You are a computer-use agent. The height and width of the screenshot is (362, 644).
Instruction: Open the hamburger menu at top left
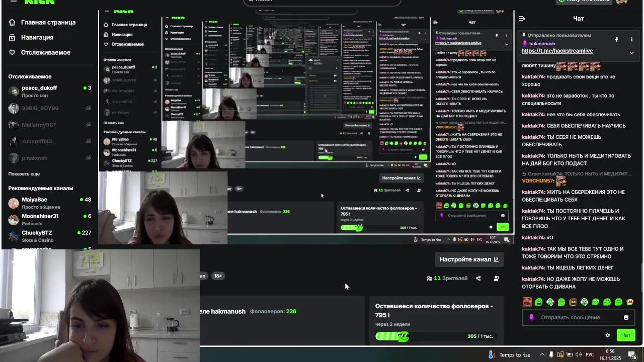click(13, 2)
